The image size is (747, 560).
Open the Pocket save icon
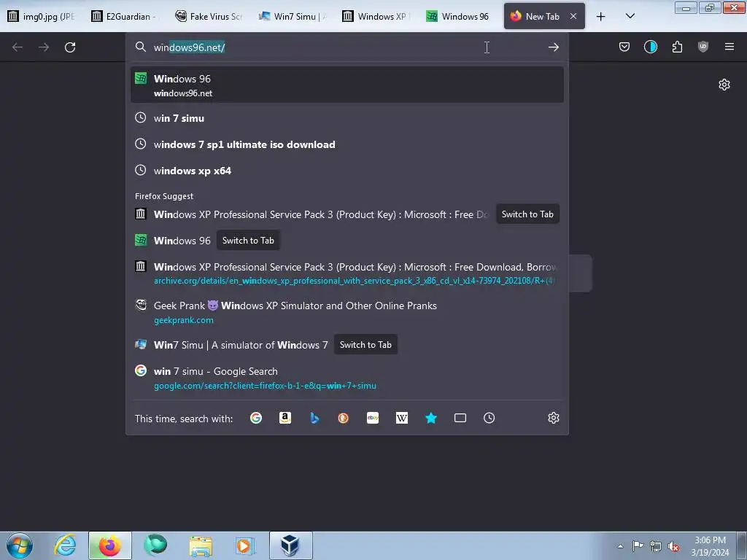[624, 47]
